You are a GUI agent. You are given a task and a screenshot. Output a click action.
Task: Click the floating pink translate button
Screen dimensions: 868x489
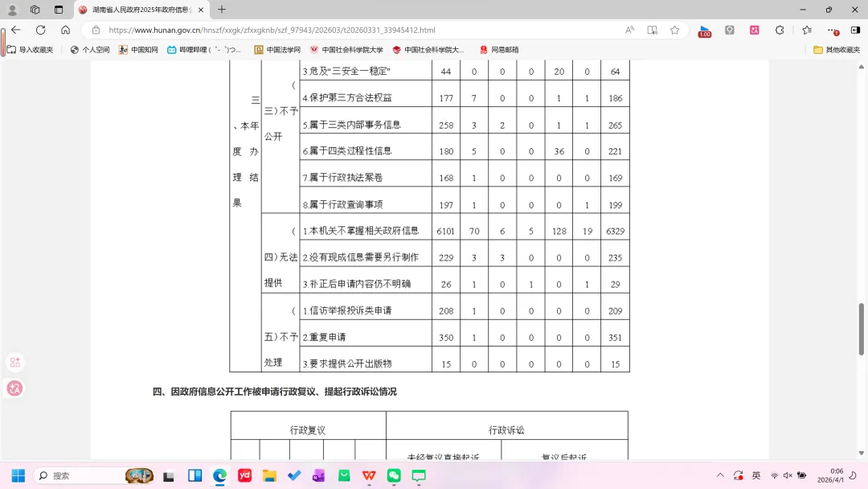[15, 388]
